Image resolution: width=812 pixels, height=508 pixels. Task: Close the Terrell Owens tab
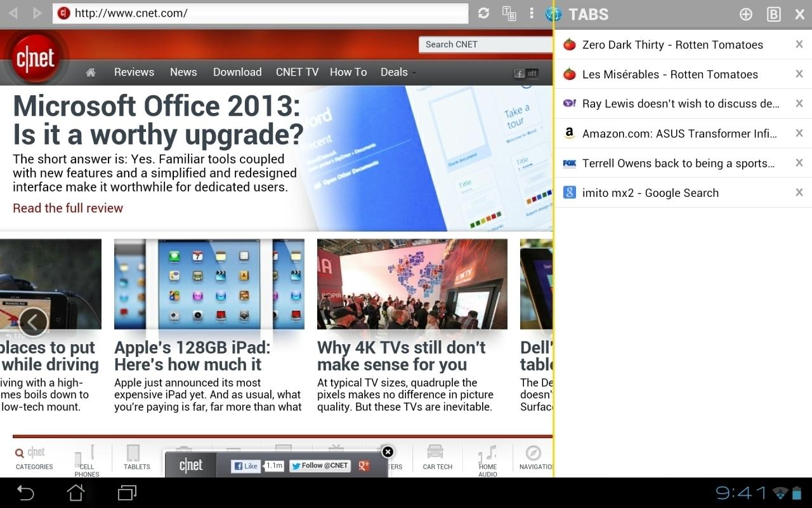click(x=799, y=163)
